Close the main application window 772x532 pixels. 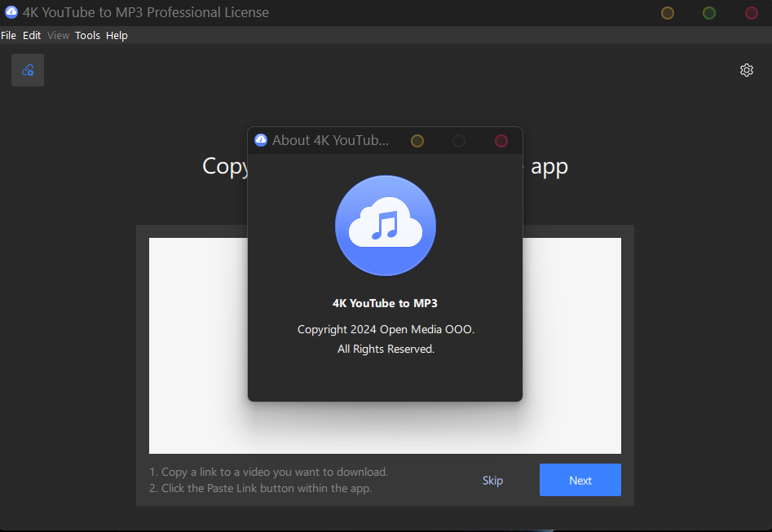coord(752,13)
